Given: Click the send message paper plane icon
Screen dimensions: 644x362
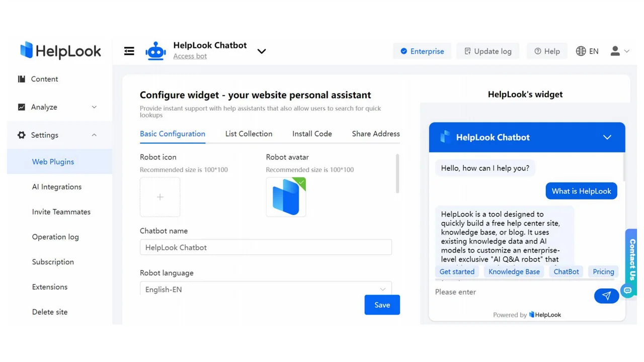Looking at the screenshot, I should point(606,296).
